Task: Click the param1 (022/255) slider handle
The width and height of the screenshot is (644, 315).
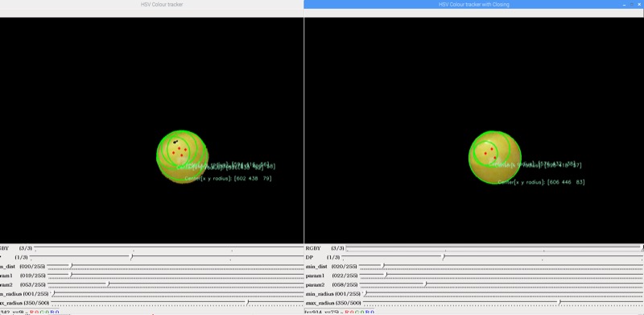Action: click(386, 275)
